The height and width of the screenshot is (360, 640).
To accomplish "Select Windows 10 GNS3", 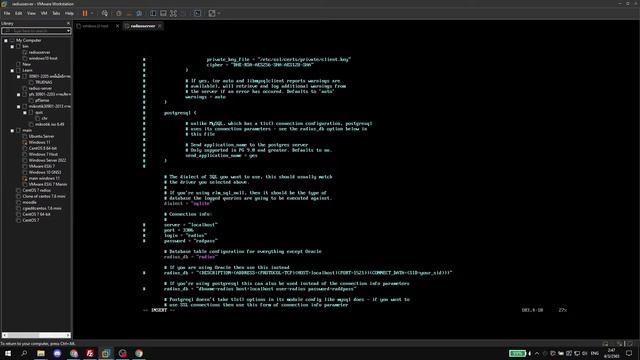I will [x=45, y=172].
